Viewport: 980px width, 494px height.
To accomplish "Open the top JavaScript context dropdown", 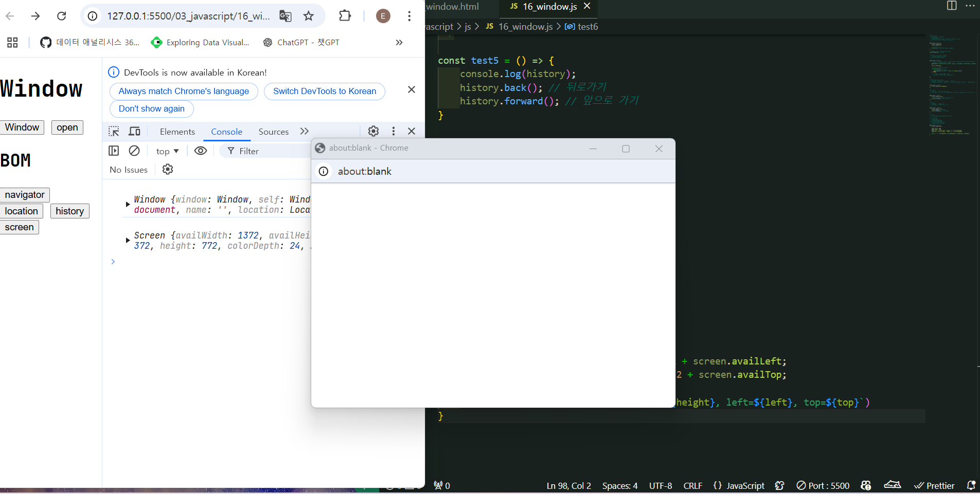I will [167, 151].
